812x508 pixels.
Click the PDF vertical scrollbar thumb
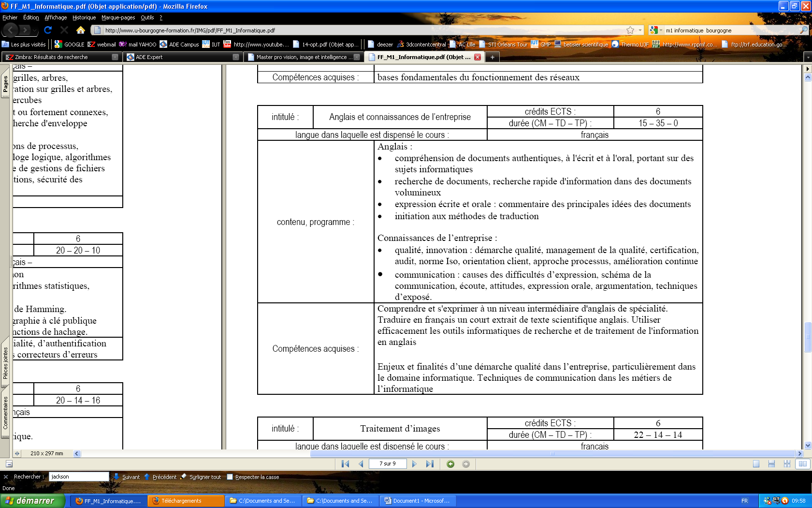(x=808, y=337)
